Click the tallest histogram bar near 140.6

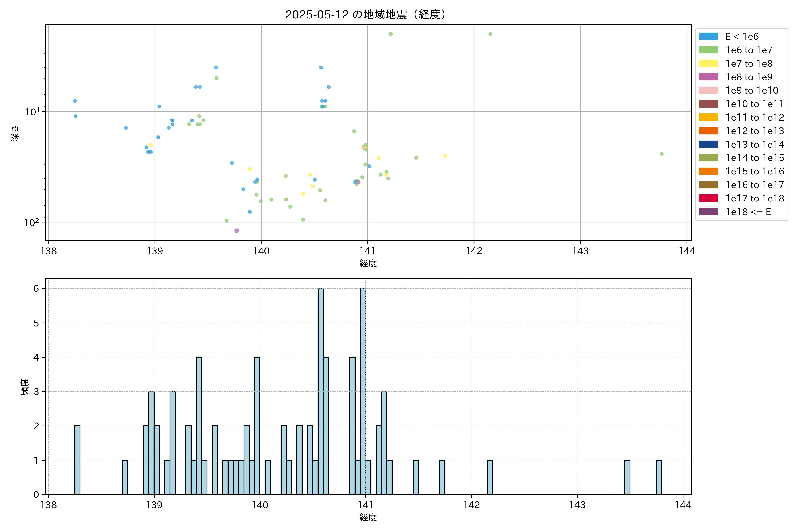(321, 391)
